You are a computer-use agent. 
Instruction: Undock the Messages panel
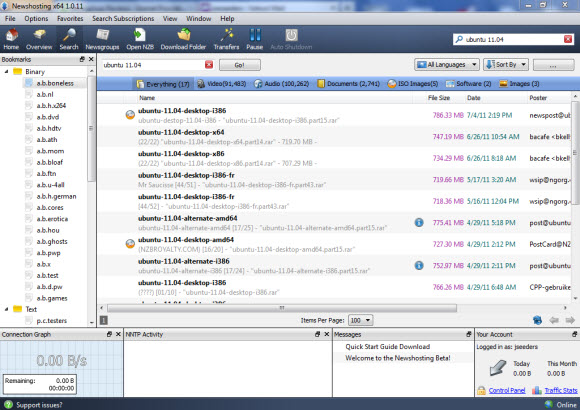pyautogui.click(x=469, y=334)
